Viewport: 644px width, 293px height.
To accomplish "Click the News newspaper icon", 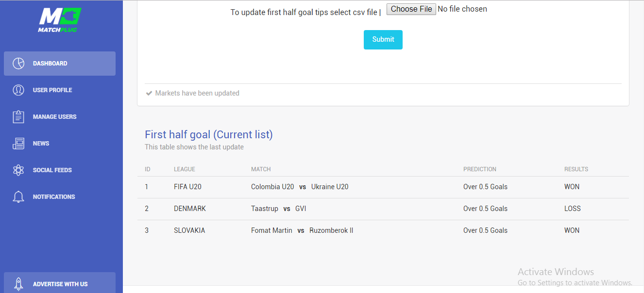I will coord(18,144).
